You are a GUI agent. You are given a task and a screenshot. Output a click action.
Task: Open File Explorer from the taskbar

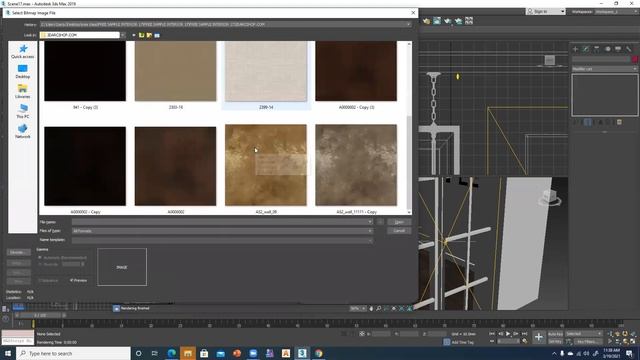coord(188,353)
